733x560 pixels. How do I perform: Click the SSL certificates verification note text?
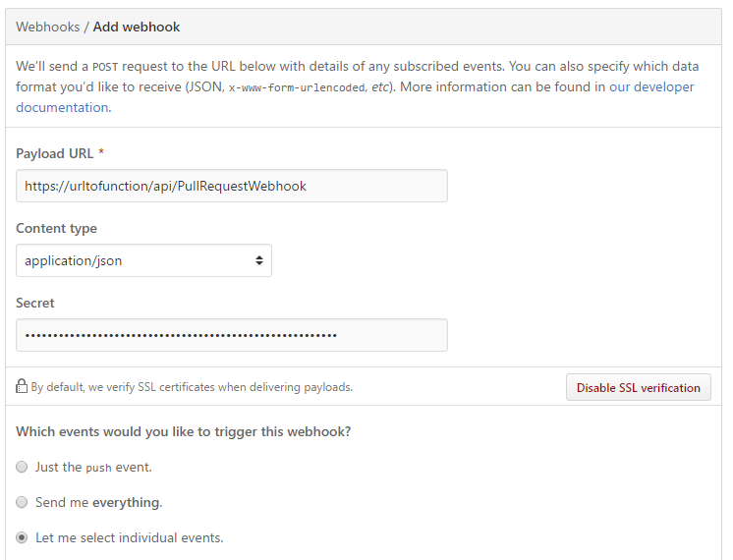click(x=192, y=387)
